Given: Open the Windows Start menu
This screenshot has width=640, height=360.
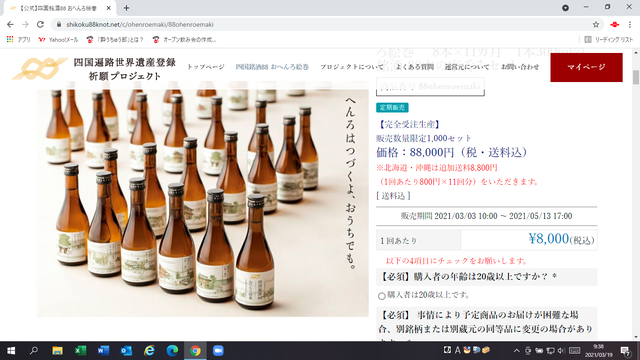Looking at the screenshot, I should [x=11, y=351].
